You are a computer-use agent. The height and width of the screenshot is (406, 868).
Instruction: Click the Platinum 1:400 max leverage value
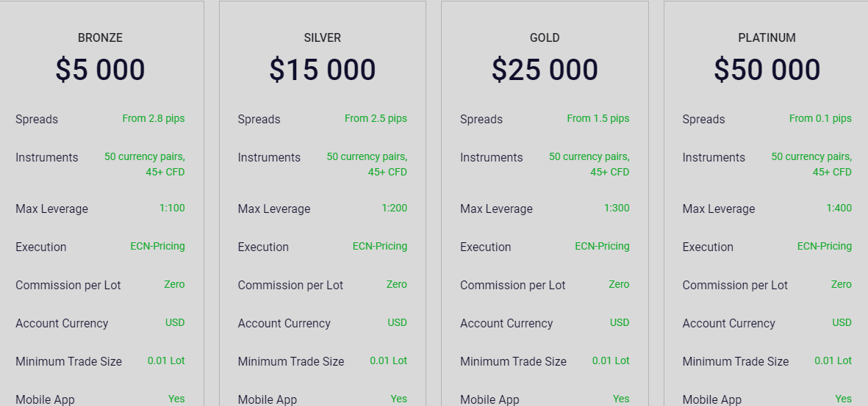(839, 208)
